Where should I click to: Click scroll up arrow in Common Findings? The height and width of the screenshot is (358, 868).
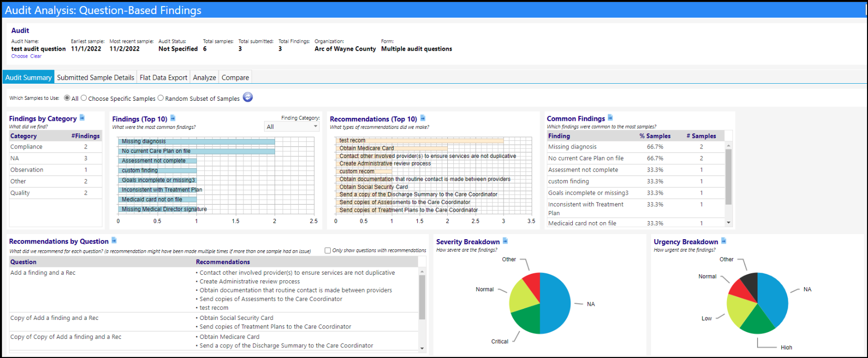pos(728,146)
